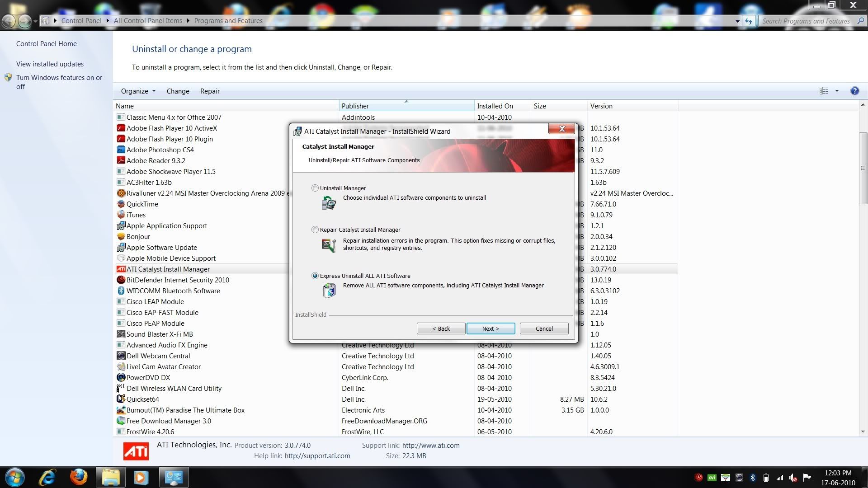Select BitDefender Internet Security 2010 icon
Image resolution: width=868 pixels, height=488 pixels.
pos(121,280)
